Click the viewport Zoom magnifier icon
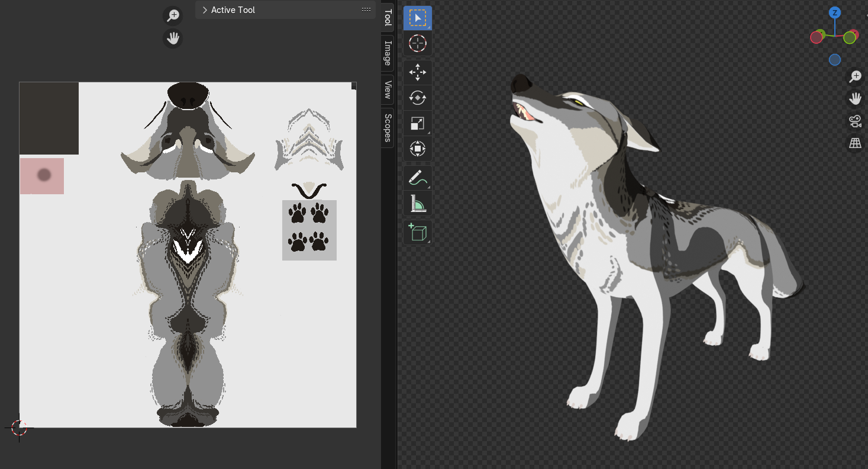This screenshot has width=868, height=469. [856, 76]
